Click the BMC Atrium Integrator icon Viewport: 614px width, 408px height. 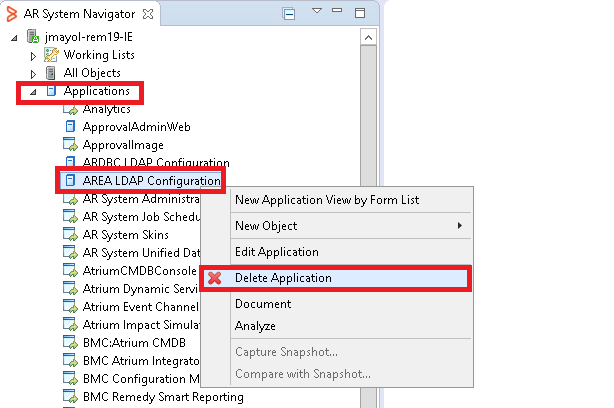click(70, 360)
